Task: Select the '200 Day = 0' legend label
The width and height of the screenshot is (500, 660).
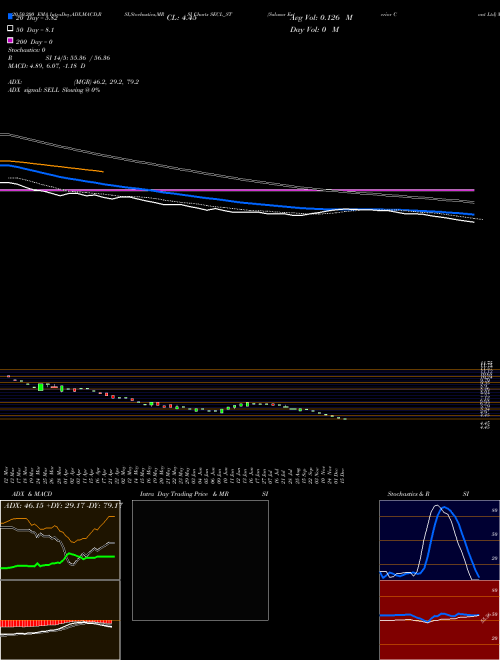Action: (x=34, y=42)
